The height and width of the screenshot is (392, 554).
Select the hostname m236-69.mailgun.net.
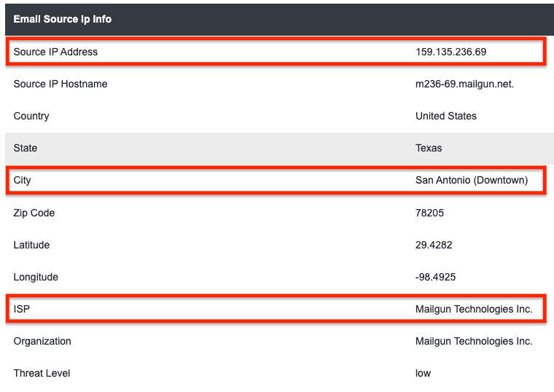coord(464,84)
